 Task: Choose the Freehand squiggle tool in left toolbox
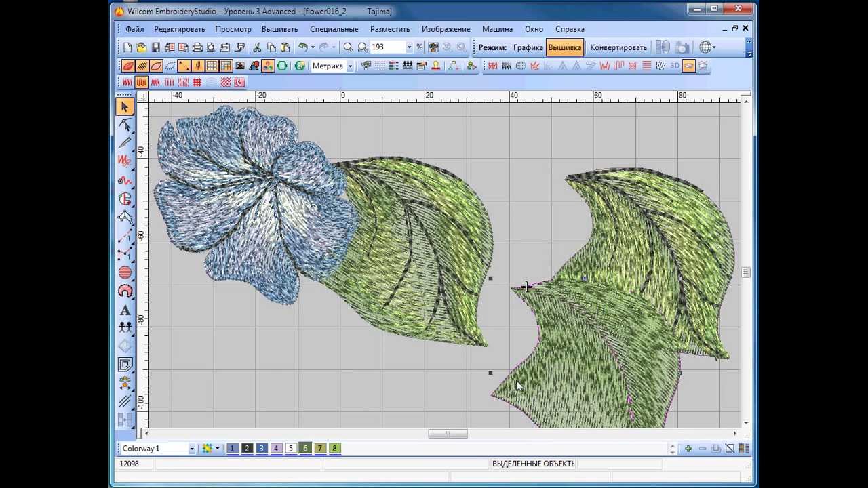pyautogui.click(x=125, y=161)
